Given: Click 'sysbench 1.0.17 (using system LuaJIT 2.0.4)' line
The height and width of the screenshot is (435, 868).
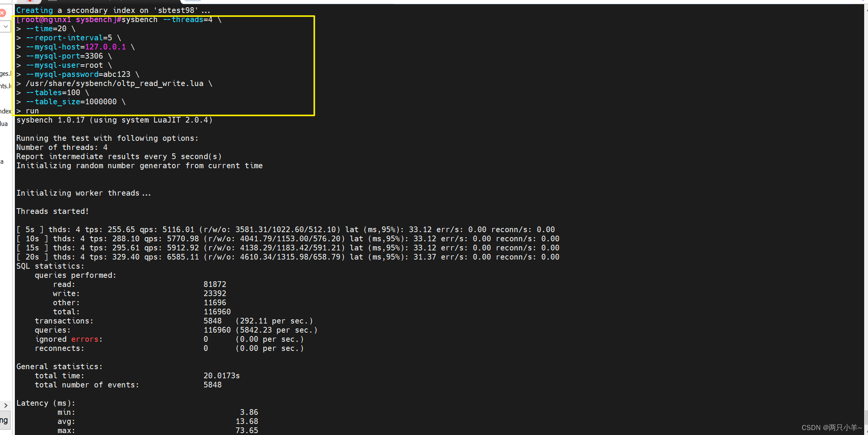Looking at the screenshot, I should [x=114, y=120].
